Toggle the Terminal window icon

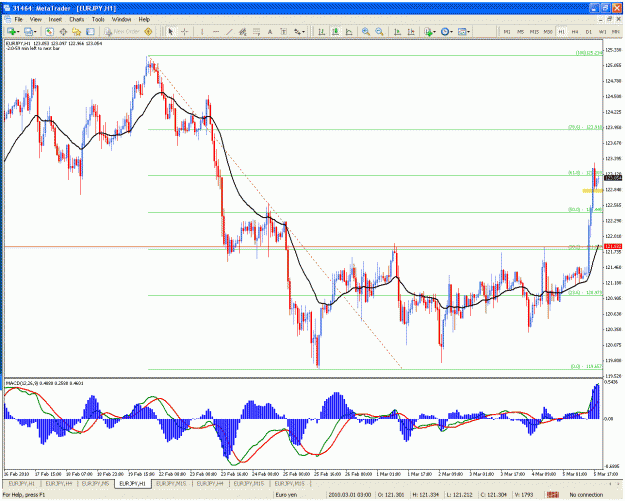pos(90,32)
